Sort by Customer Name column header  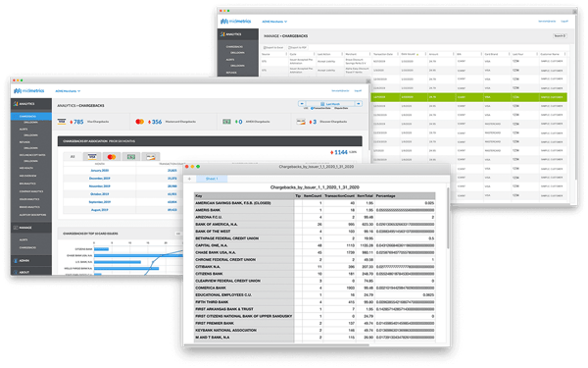pyautogui.click(x=550, y=54)
